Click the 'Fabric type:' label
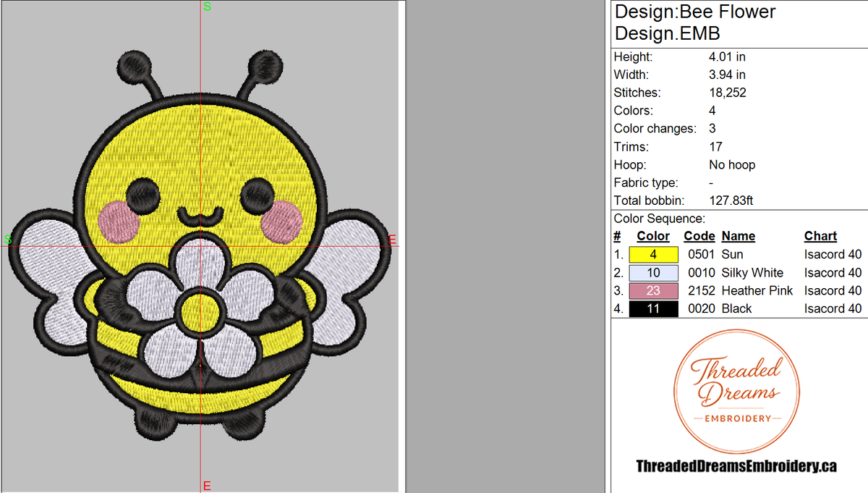The image size is (868, 493). point(646,183)
